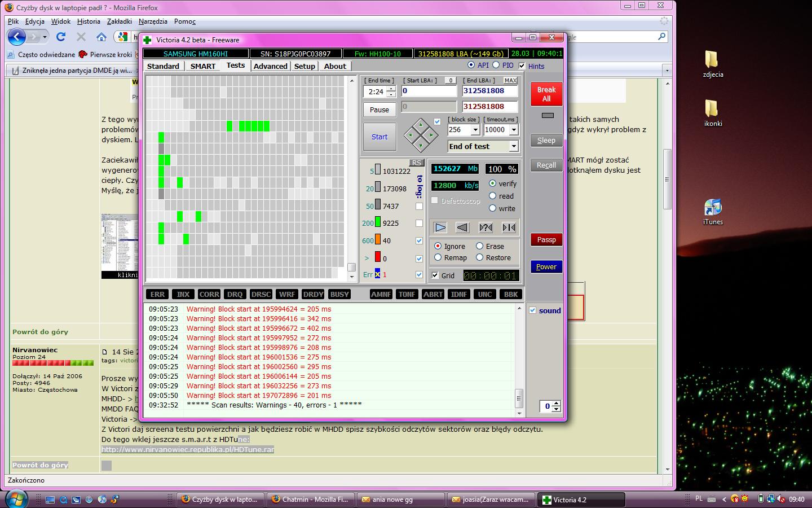This screenshot has height=508, width=812.
Task: Switch to the Setup tab
Action: coord(304,66)
